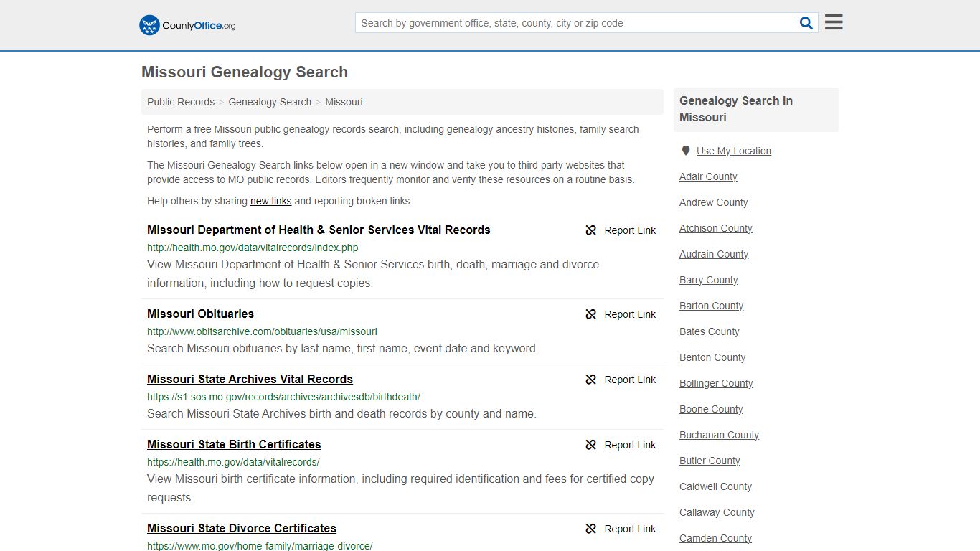980x551 pixels.
Task: Open Missouri State Birth Certificates
Action: tap(234, 444)
